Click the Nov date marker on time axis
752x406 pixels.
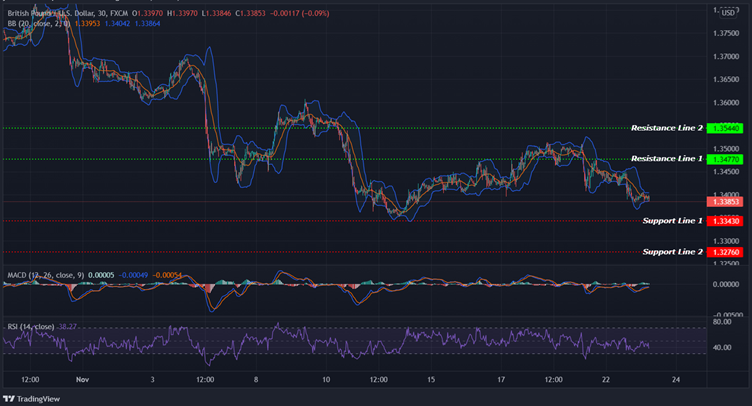82,380
